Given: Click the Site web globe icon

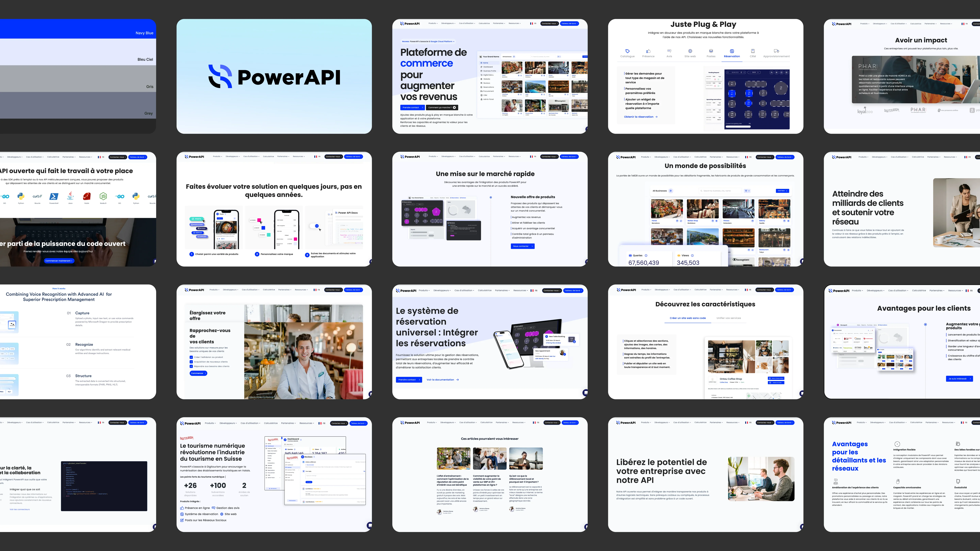Looking at the screenshot, I should point(690,51).
